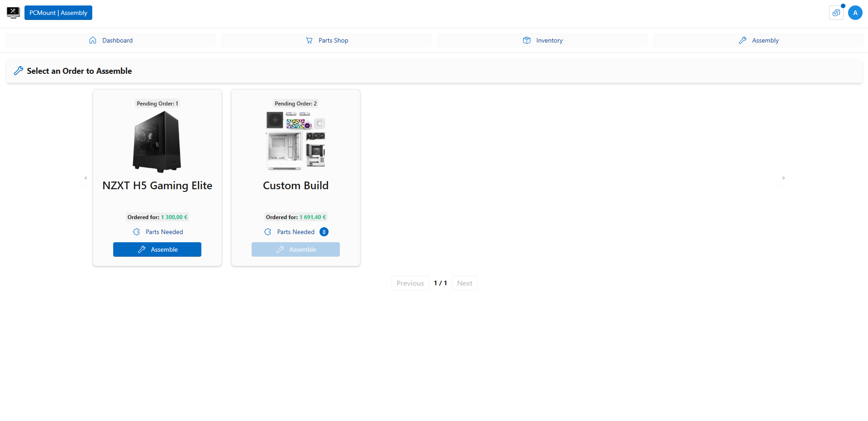Image resolution: width=868 pixels, height=421 pixels.
Task: Click the PCMount monitor logo icon
Action: [x=13, y=13]
